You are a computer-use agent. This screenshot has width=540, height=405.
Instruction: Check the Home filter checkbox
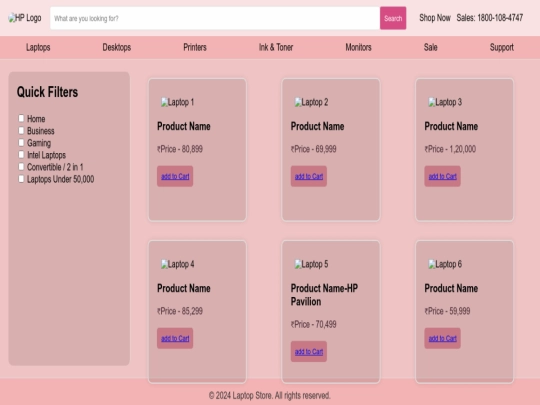click(21, 118)
